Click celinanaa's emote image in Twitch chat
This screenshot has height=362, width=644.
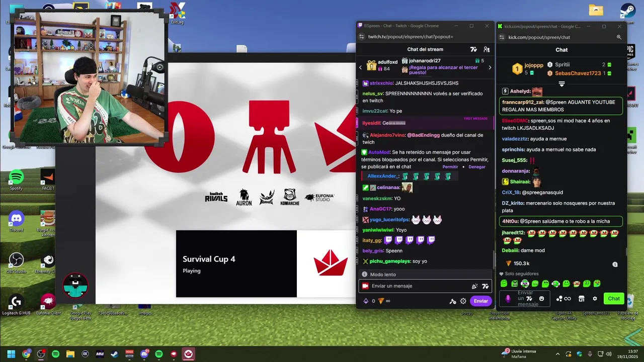[x=407, y=188]
